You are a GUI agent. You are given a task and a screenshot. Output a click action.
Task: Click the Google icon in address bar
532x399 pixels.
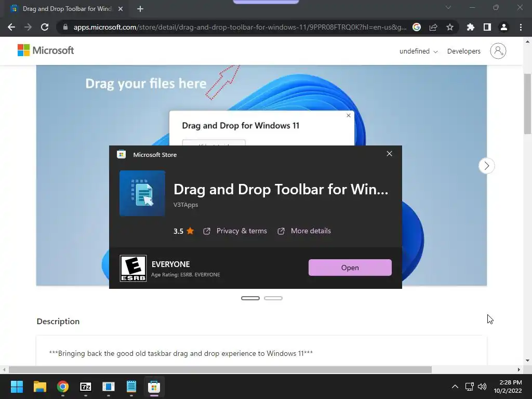click(x=417, y=27)
